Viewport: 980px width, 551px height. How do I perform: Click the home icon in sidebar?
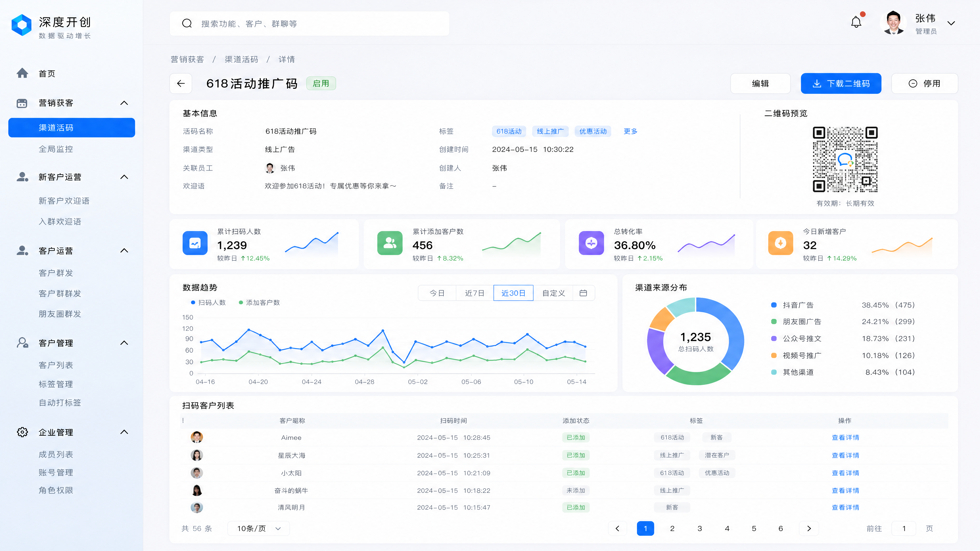(x=22, y=73)
